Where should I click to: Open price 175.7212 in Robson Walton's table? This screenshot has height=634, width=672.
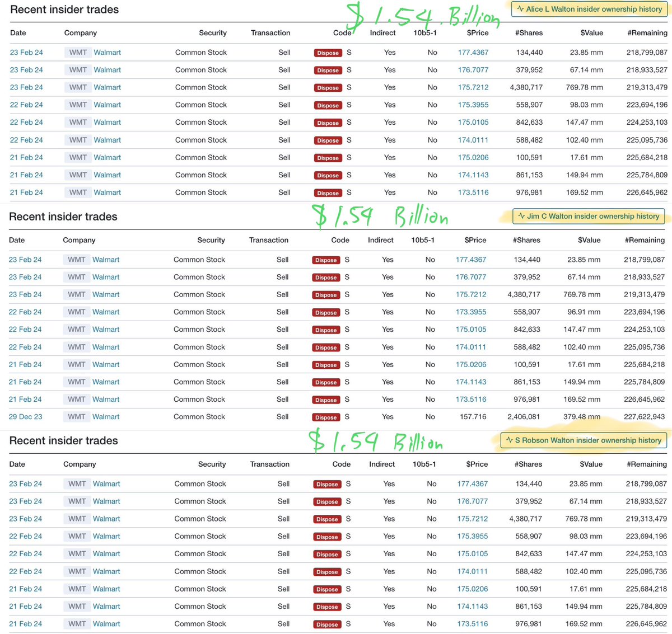click(x=473, y=519)
